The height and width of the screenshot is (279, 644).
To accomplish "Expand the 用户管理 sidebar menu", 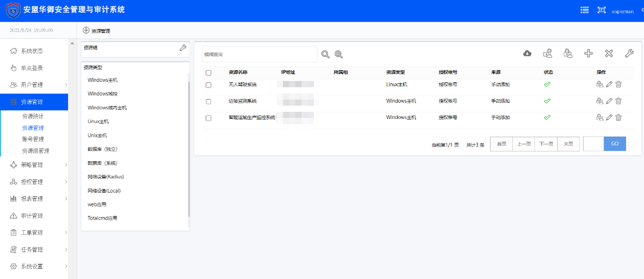I will pyautogui.click(x=34, y=85).
